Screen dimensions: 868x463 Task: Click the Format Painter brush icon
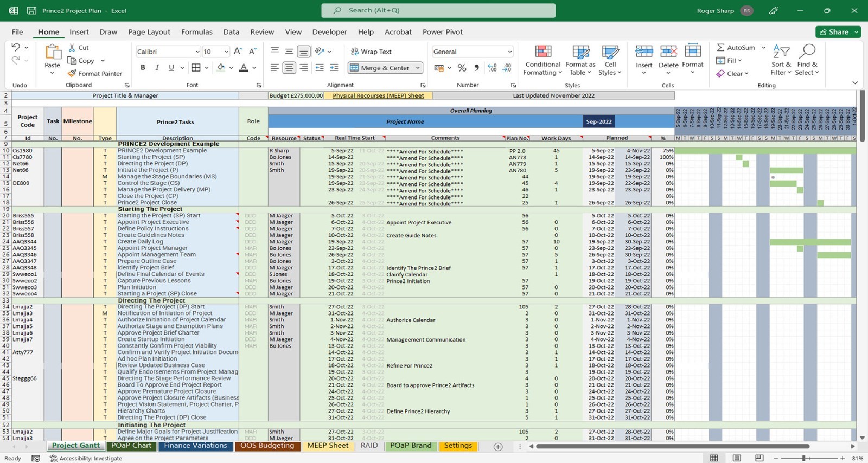[72, 73]
